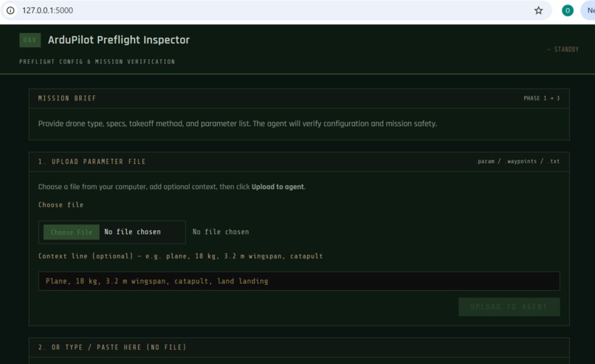595x364 pixels.
Task: Click the Choose File button
Action: [72, 232]
